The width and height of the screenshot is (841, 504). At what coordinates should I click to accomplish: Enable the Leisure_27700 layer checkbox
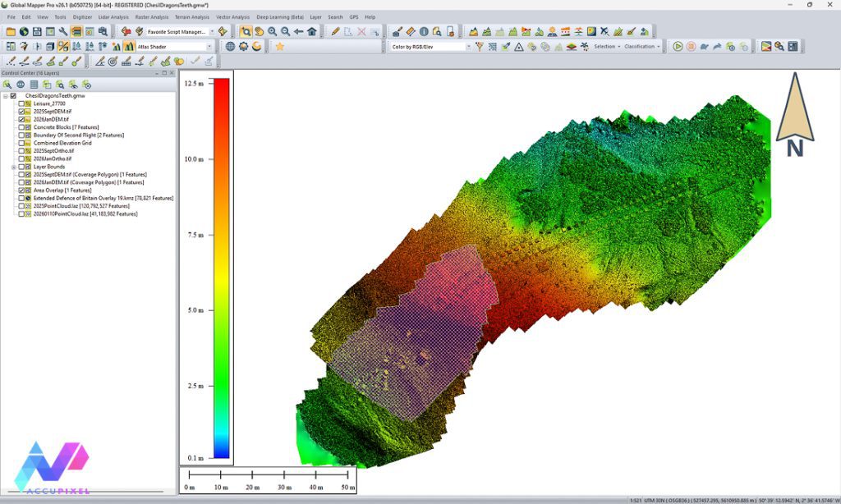pos(22,104)
